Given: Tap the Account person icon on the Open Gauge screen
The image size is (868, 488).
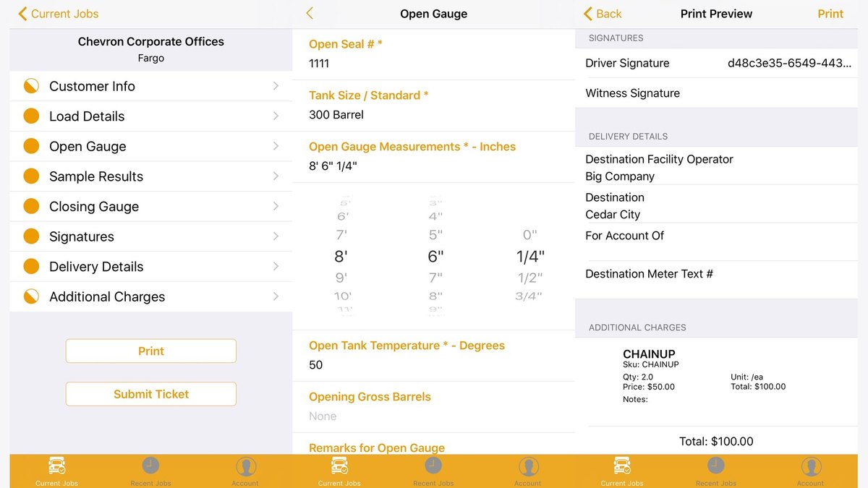Looking at the screenshot, I should pyautogui.click(x=528, y=466).
